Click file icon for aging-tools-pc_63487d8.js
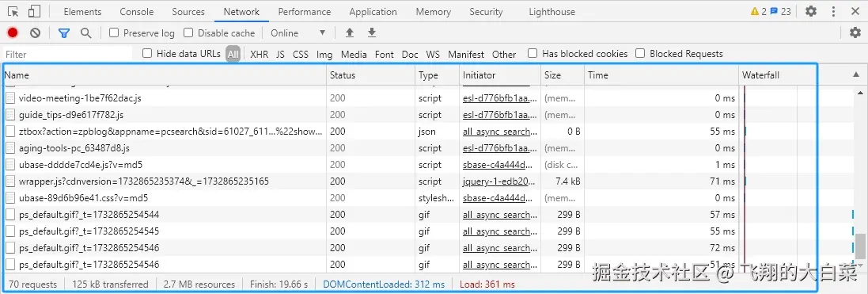Viewport: 868px width, 294px height. pos(10,148)
